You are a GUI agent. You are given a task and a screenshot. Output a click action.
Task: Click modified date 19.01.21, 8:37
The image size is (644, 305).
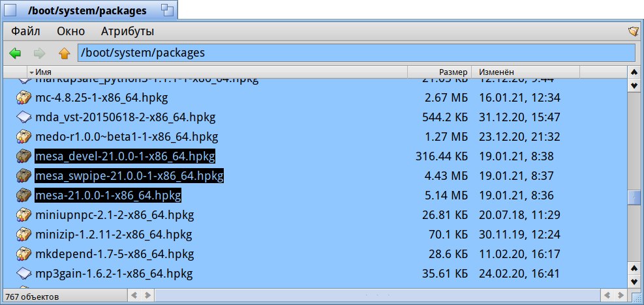coord(516,176)
